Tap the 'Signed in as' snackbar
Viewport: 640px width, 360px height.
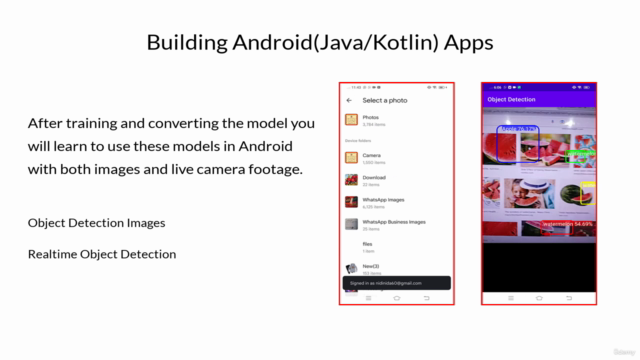coord(397,283)
